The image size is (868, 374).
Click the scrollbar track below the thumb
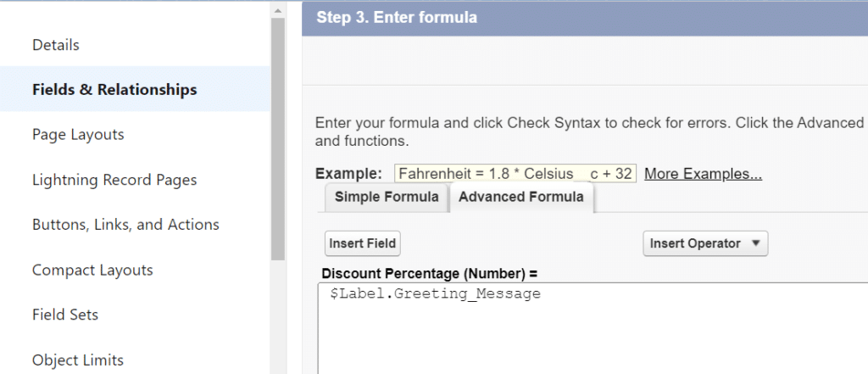(x=278, y=314)
